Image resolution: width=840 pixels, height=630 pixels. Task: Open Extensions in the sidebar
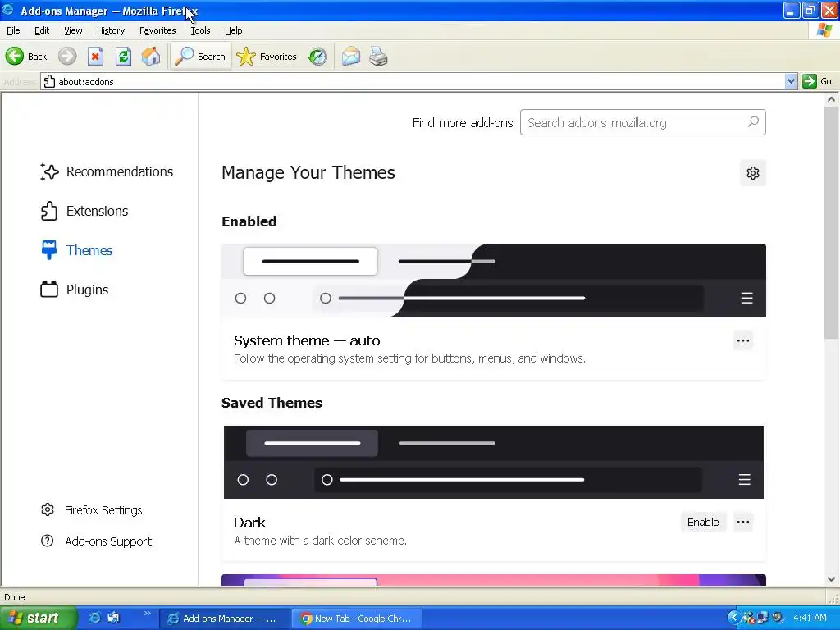pos(84,211)
